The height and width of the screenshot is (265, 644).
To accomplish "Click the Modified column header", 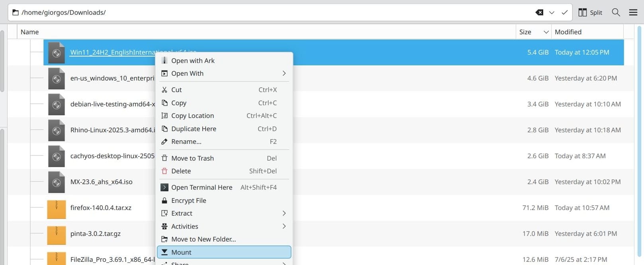I will [568, 32].
